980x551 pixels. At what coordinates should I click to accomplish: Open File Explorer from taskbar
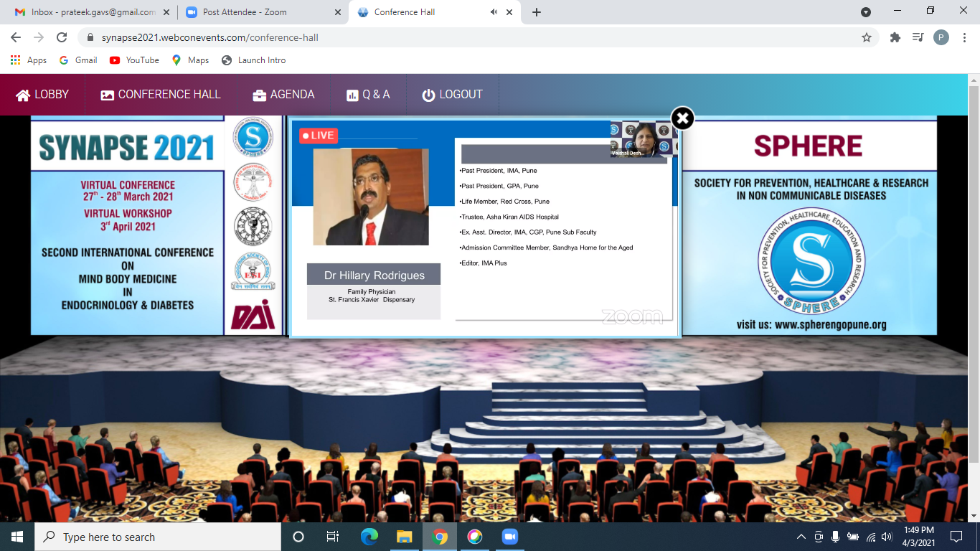405,537
